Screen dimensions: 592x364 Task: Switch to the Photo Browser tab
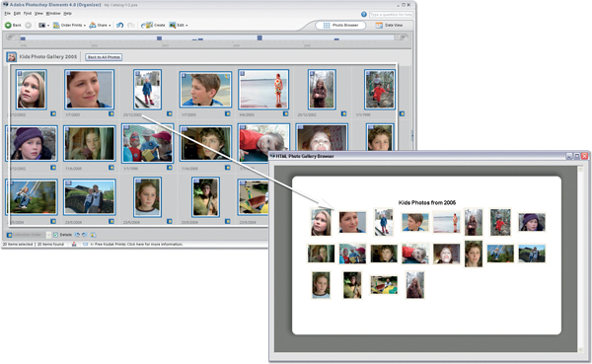(340, 26)
